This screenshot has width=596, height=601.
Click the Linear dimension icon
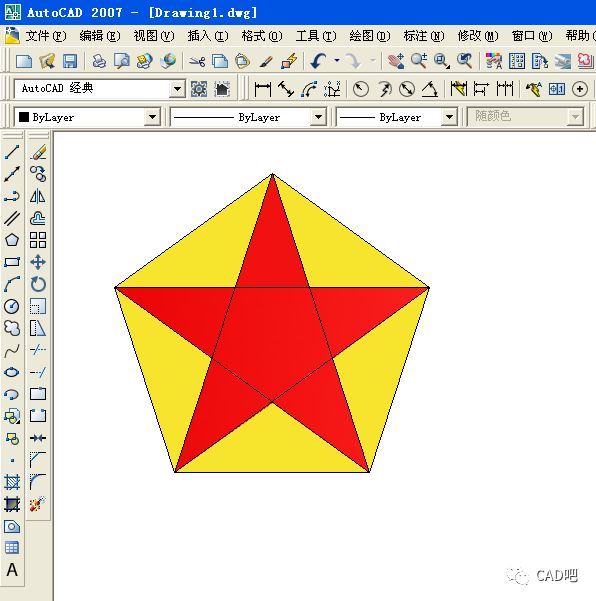(x=263, y=89)
